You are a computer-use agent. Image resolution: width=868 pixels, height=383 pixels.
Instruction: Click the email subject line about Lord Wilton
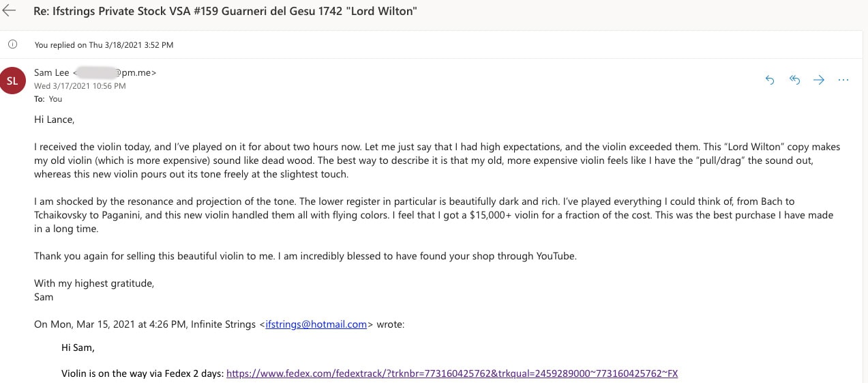[x=225, y=12]
